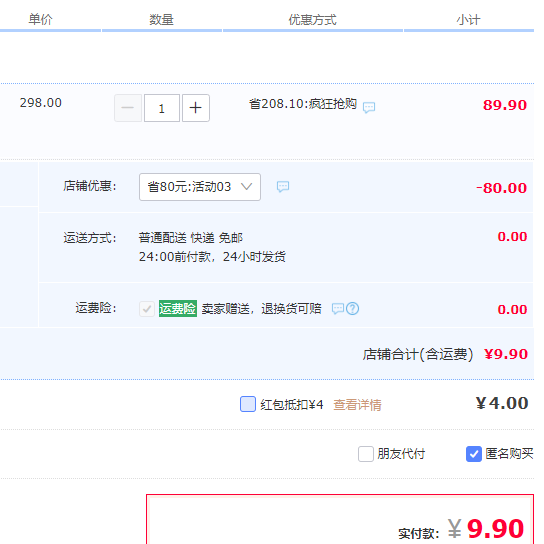Screen dimensions: 544x544
Task: Click the comment icon in the 运费险 row
Action: pyautogui.click(x=338, y=308)
